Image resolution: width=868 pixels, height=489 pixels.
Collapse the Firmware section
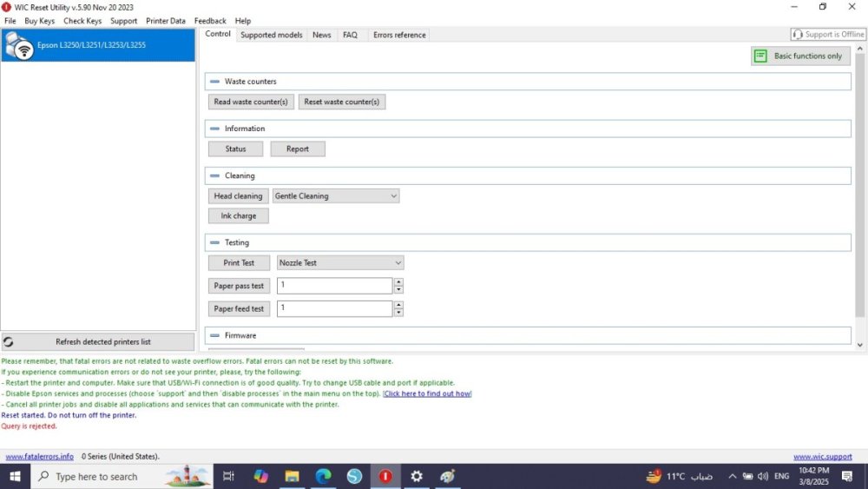coord(214,335)
